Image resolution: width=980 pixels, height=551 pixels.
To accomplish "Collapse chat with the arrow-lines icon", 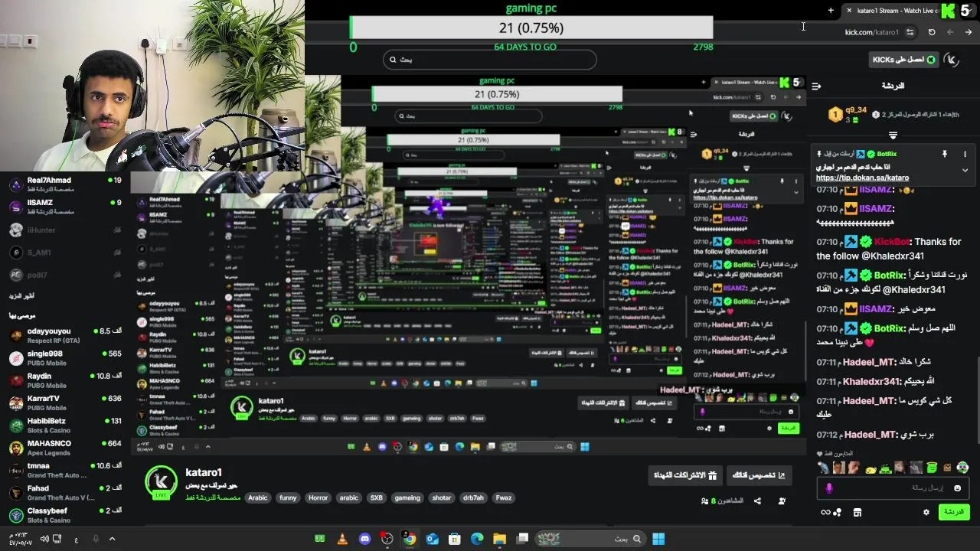I will coord(816,86).
